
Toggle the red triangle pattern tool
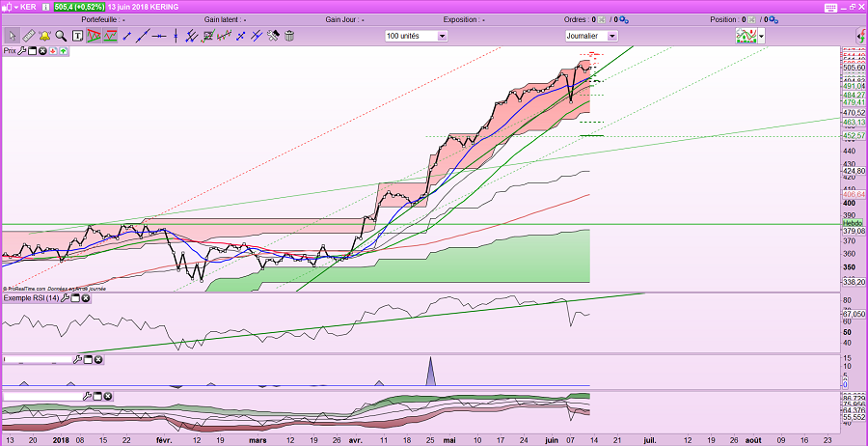tap(94, 36)
